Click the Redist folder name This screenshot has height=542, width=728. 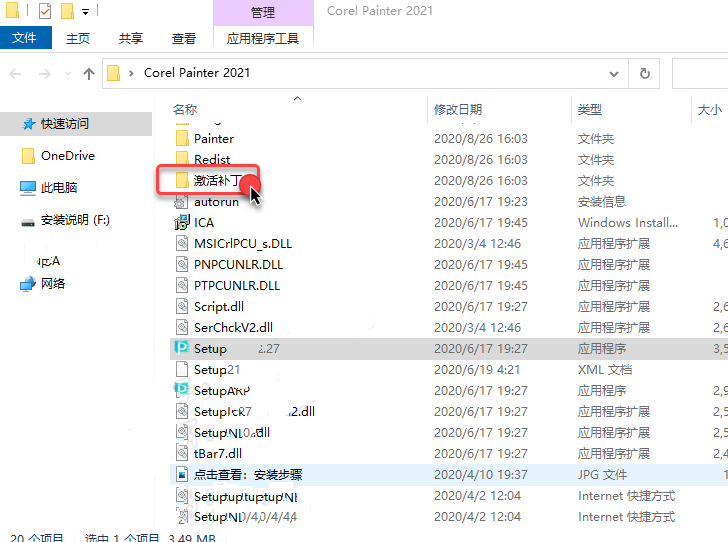[212, 159]
